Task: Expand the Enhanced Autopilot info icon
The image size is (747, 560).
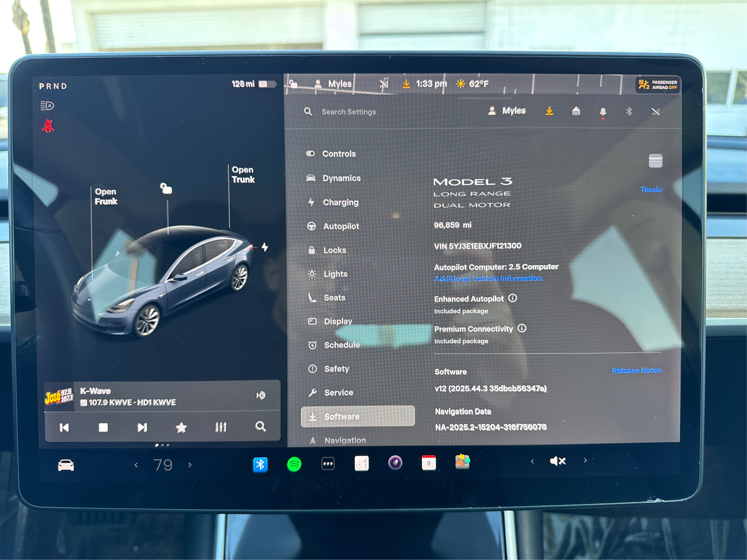Action: (512, 298)
